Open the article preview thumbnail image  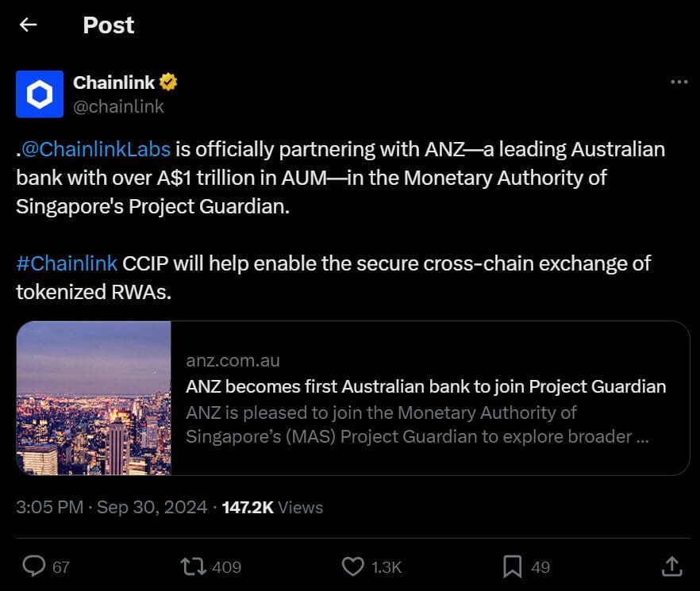click(x=93, y=398)
